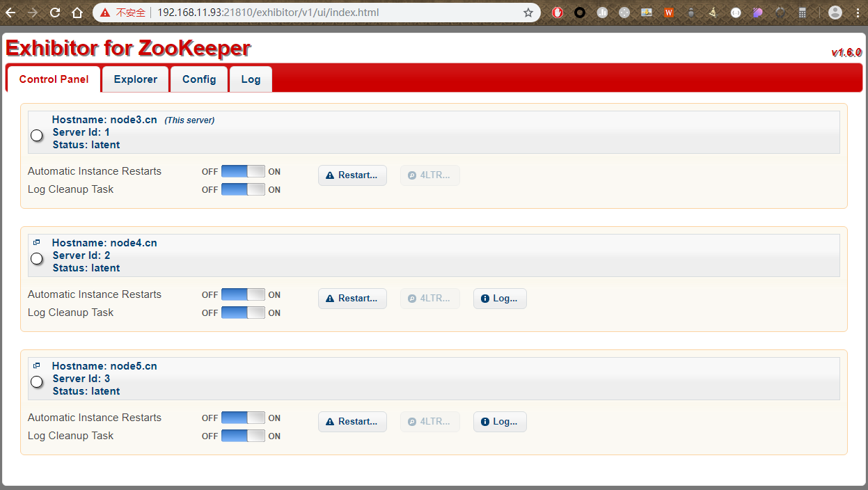
Task: Open the white braces JSON extension icon
Action: click(x=736, y=13)
